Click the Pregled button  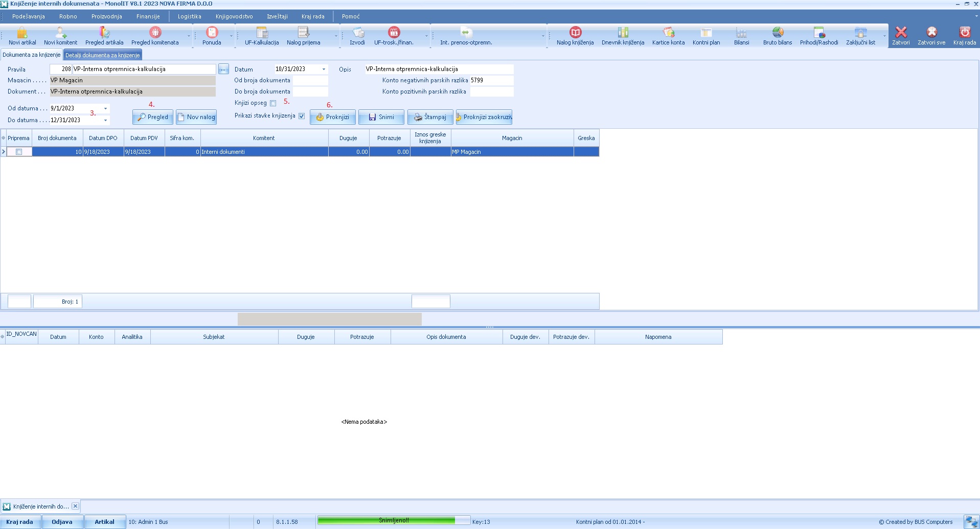click(x=153, y=117)
